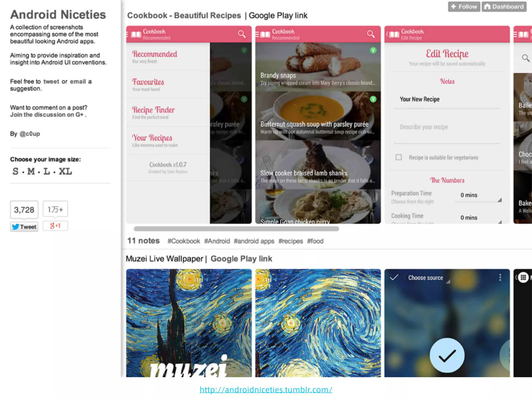Click the Google +1 icon button

55,226
